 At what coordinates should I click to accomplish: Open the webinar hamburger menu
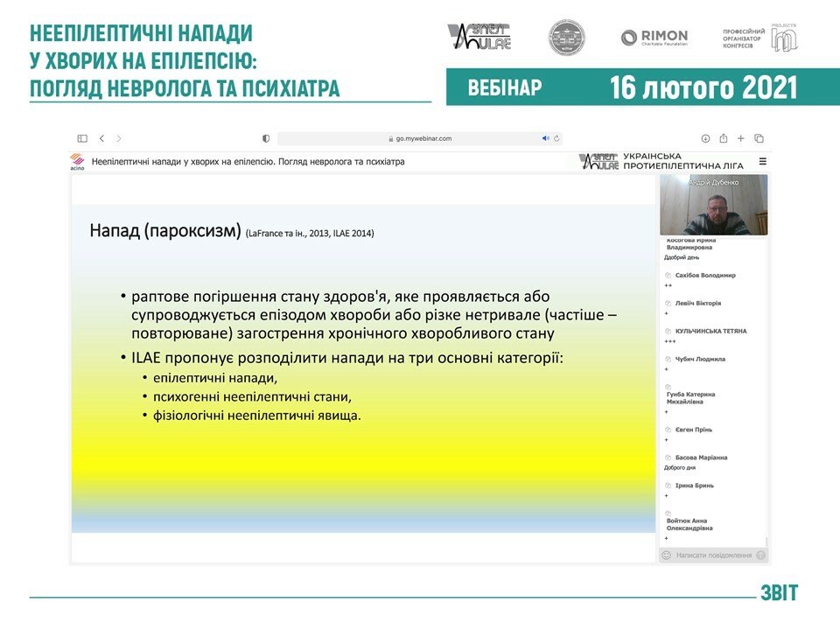coord(762,161)
